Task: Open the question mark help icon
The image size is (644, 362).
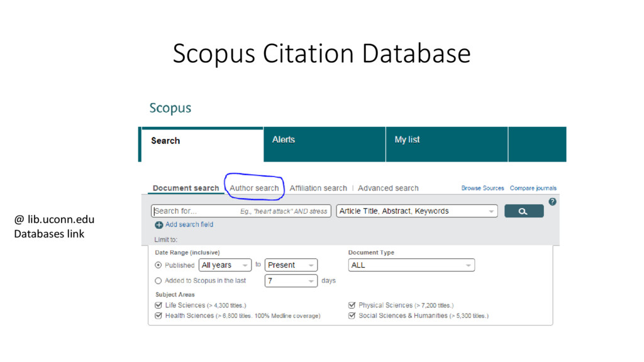Action: pos(552,202)
